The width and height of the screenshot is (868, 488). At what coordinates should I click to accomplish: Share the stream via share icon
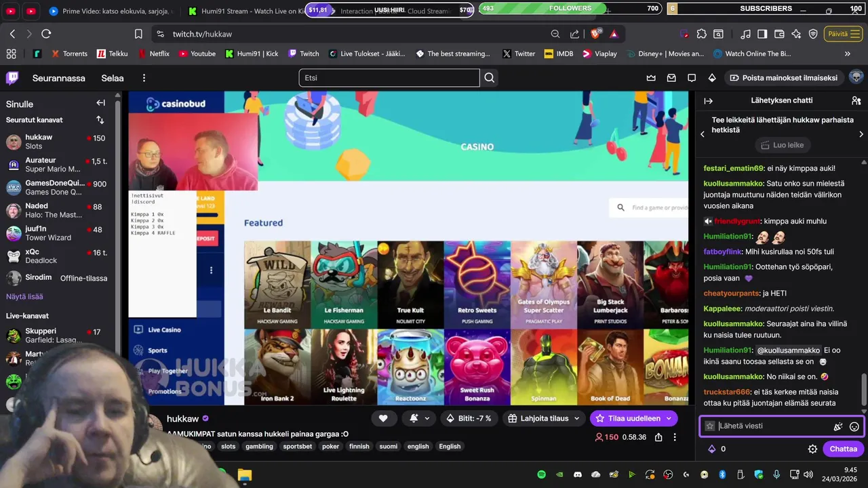tap(658, 437)
